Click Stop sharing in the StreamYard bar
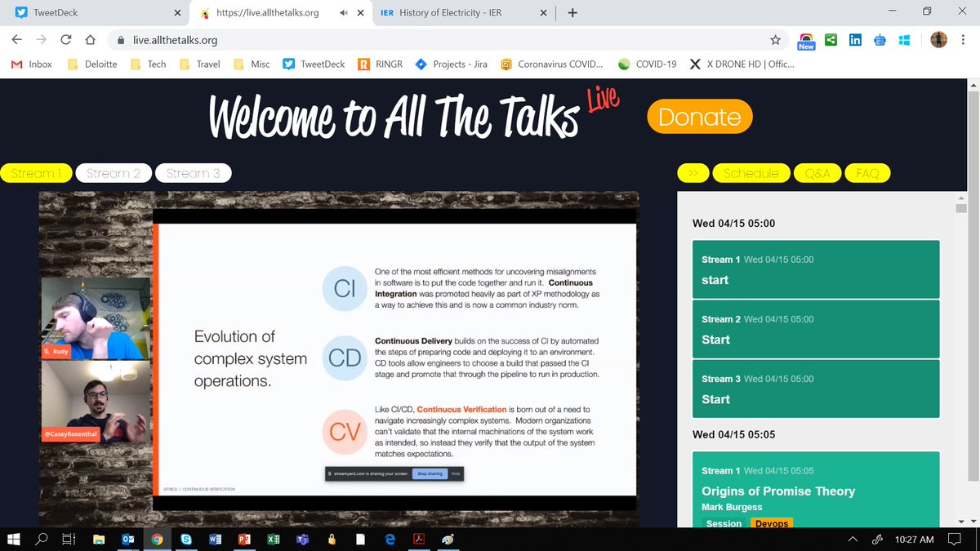This screenshot has height=551, width=980. (x=430, y=473)
